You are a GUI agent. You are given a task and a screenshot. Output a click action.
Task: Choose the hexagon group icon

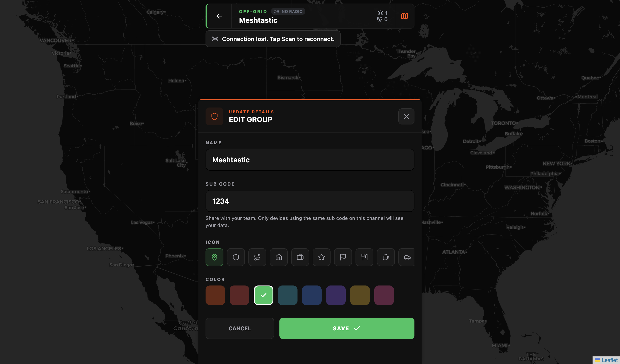pos(236,257)
